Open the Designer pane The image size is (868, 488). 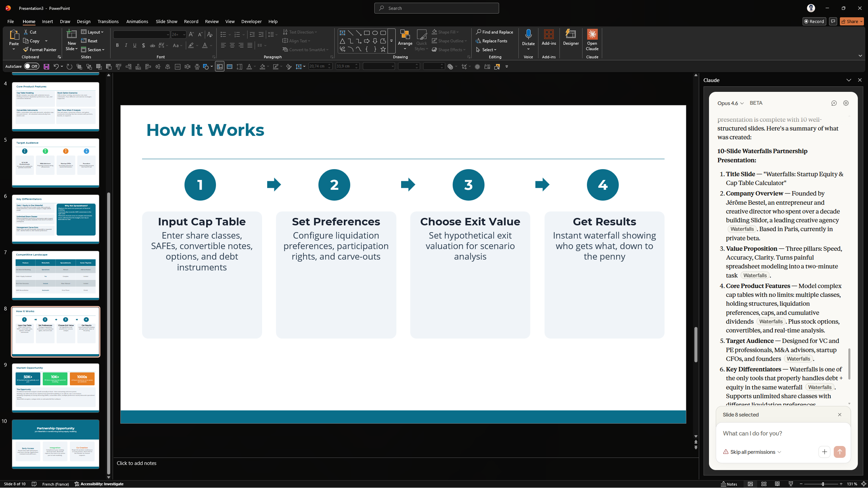tap(571, 37)
